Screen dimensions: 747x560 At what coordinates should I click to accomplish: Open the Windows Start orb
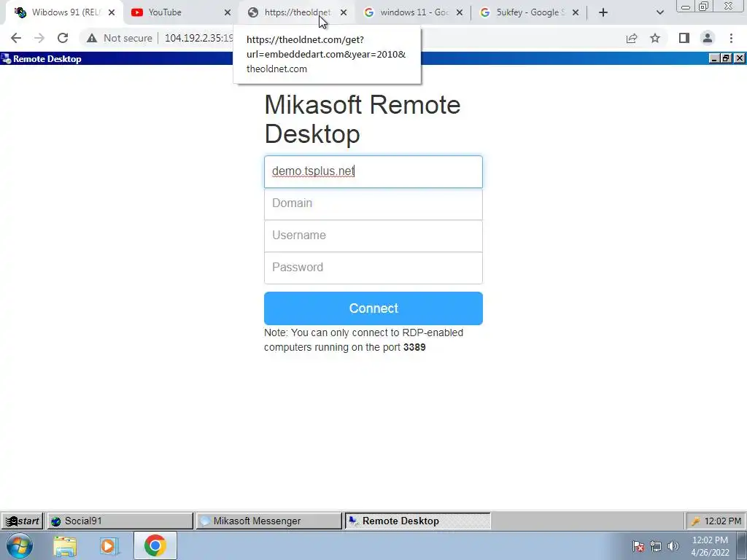coord(20,545)
